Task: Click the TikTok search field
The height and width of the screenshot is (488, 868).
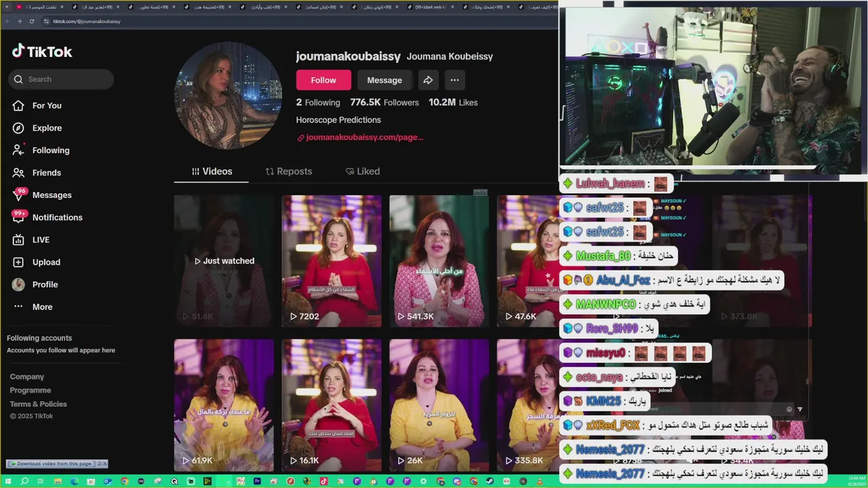Action: [61, 79]
